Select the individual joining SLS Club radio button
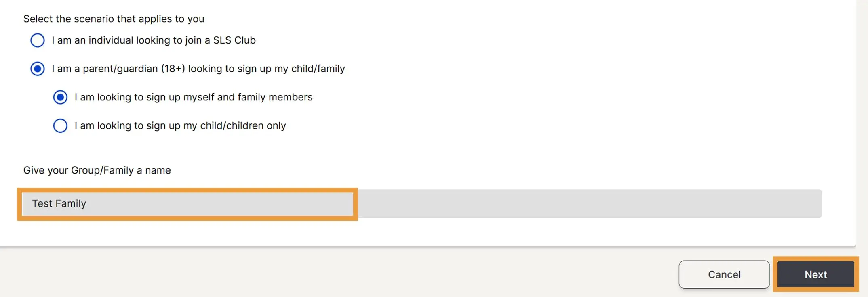The height and width of the screenshot is (297, 868). (38, 40)
